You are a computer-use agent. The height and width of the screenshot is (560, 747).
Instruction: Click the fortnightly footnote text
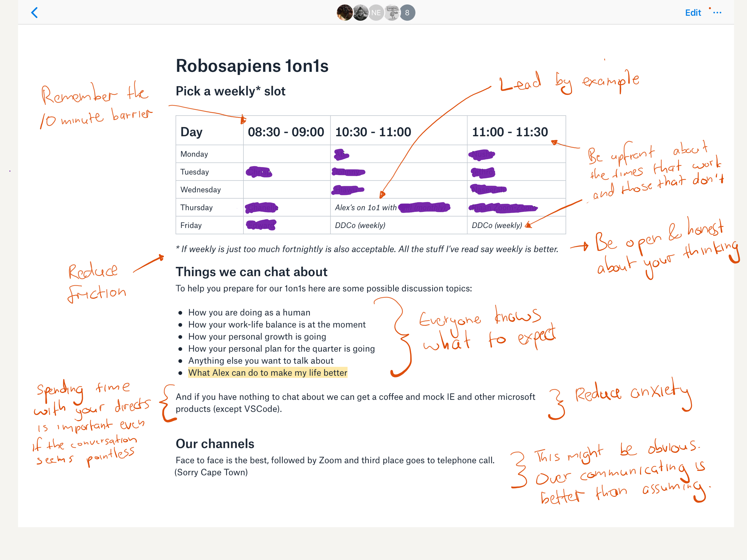click(367, 249)
